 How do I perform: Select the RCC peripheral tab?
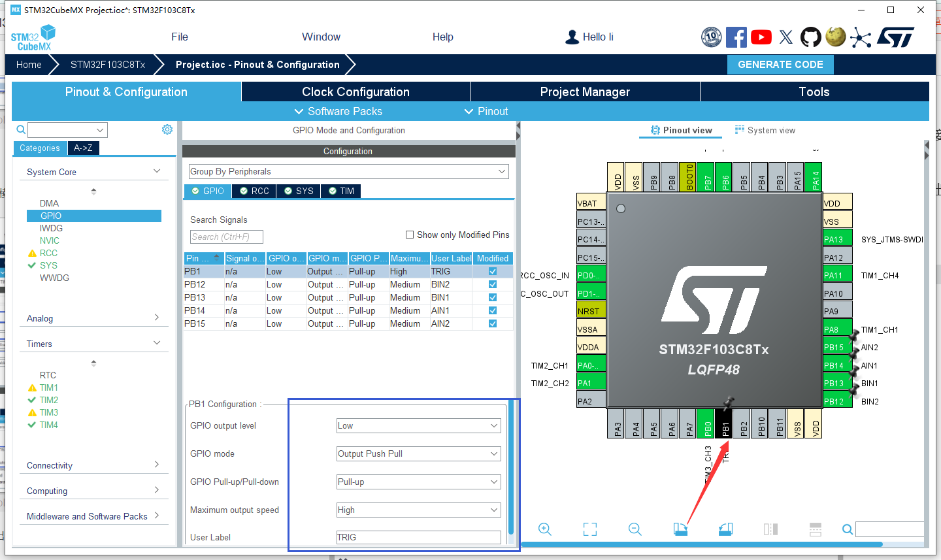254,191
